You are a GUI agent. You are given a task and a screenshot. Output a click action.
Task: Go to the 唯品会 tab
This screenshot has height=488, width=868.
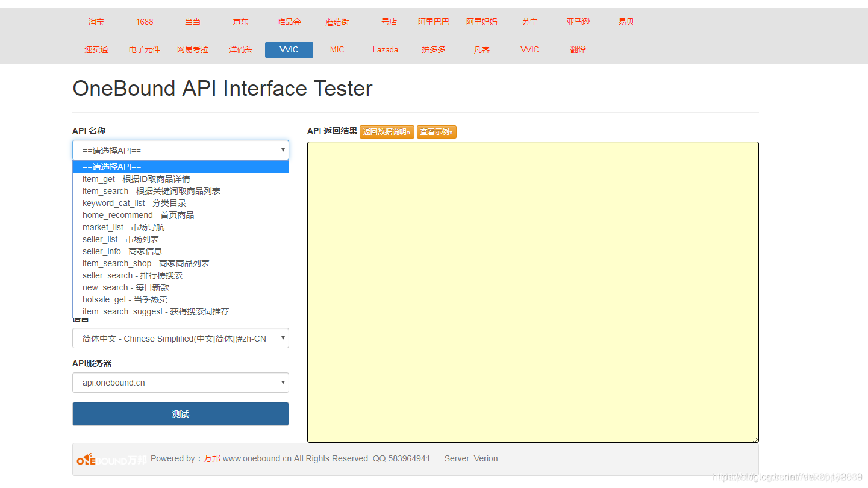pyautogui.click(x=289, y=22)
